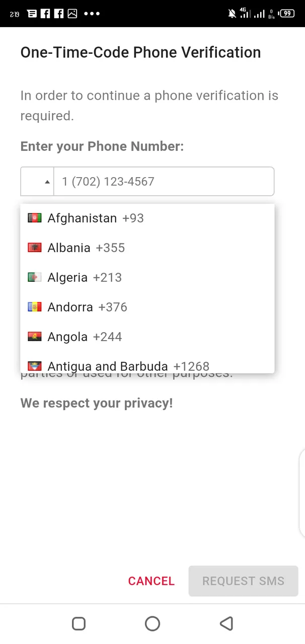This screenshot has height=644, width=305.
Task: Pick Algeria +213 option
Action: (x=85, y=278)
